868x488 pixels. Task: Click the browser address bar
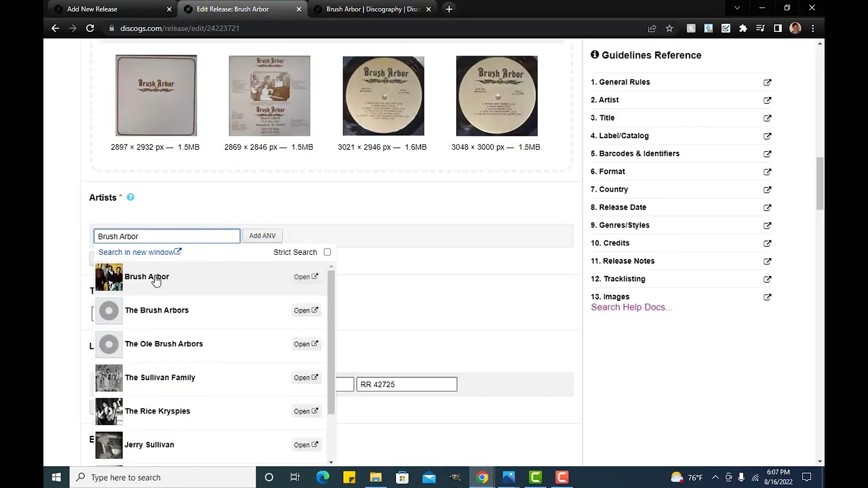pos(373,28)
